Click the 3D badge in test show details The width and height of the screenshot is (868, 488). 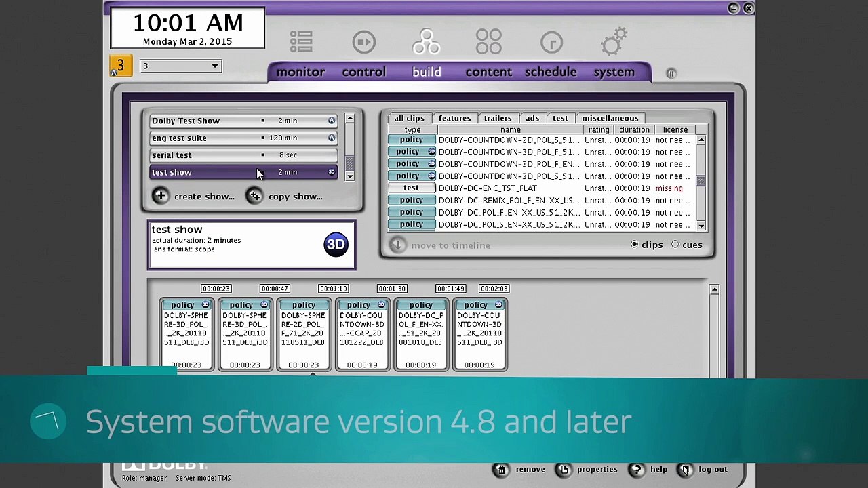coord(336,245)
